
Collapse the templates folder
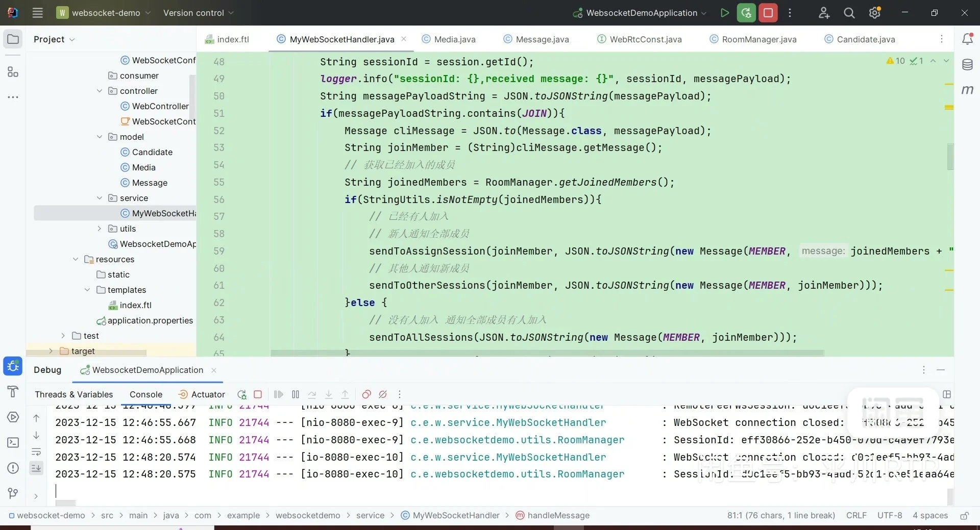87,290
